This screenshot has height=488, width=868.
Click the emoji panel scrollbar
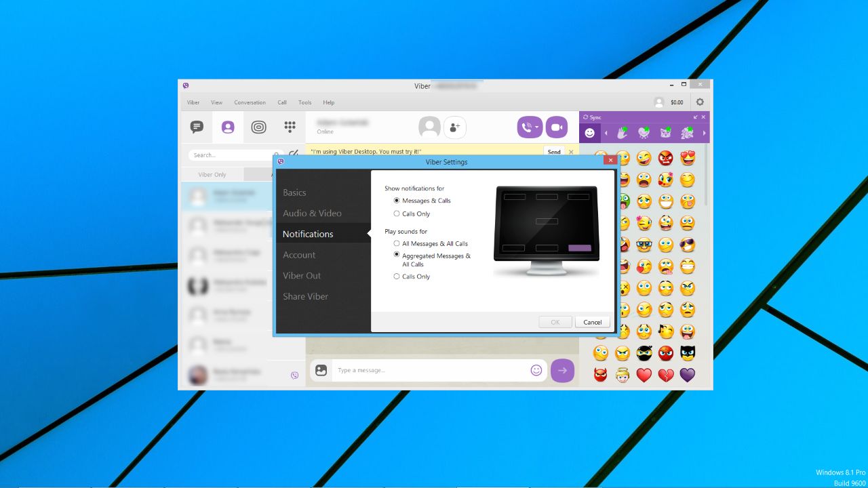point(706,175)
